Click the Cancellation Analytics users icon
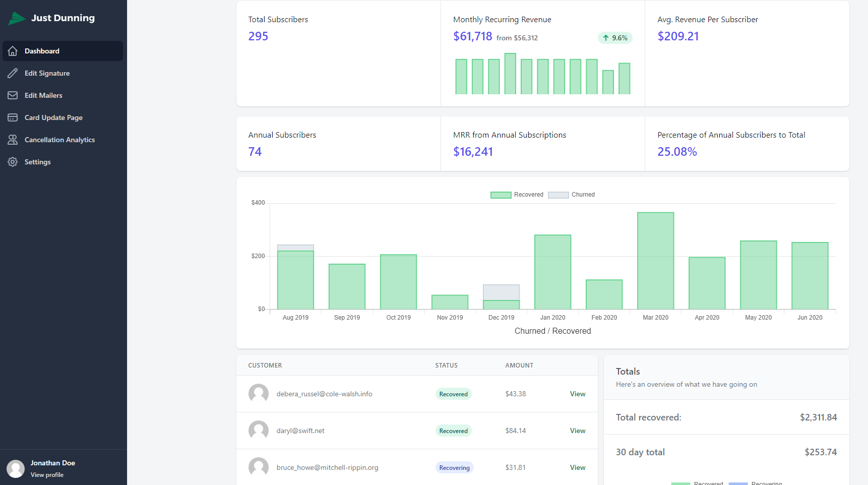This screenshot has height=485, width=868. tap(13, 140)
